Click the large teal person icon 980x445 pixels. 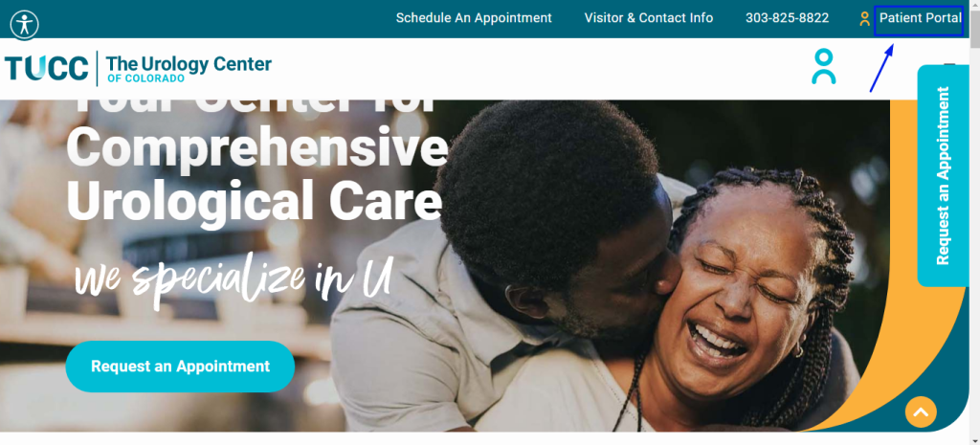coord(824,66)
